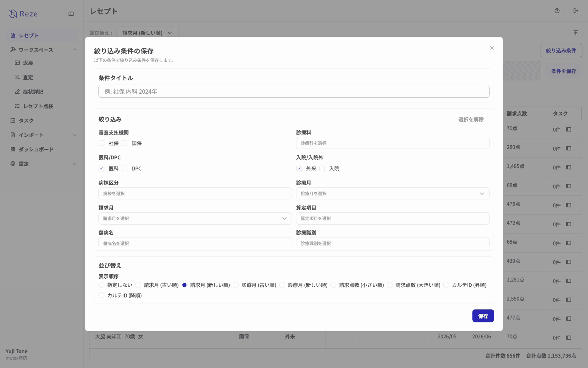Image resolution: width=588 pixels, height=368 pixels.
Task: Check the 社保 checkbox
Action: point(102,143)
